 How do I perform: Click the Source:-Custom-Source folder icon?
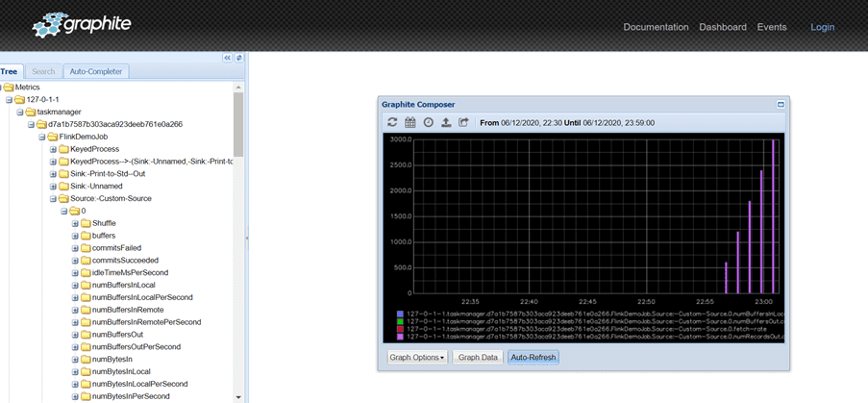63,198
